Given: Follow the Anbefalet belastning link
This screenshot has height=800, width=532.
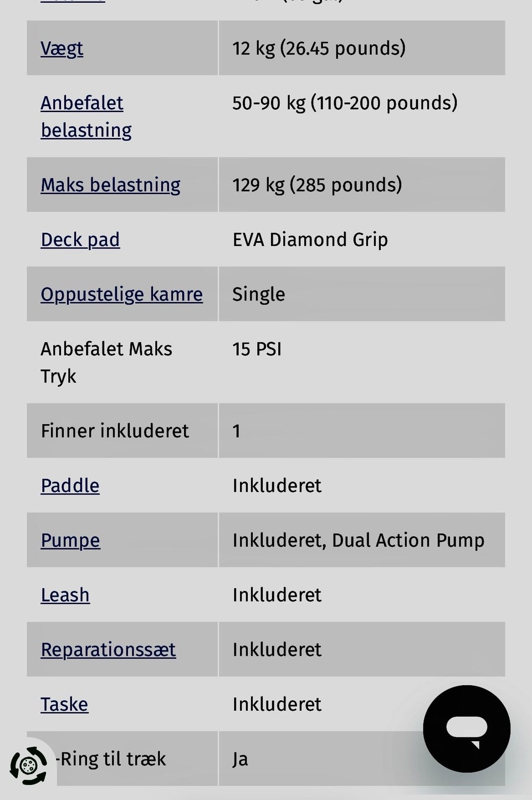Looking at the screenshot, I should [x=86, y=116].
